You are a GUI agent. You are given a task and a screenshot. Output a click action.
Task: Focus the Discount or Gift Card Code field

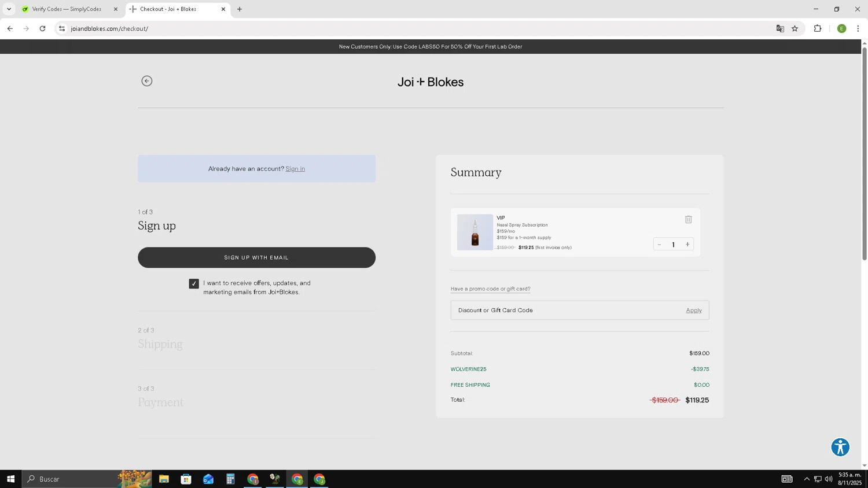click(567, 310)
